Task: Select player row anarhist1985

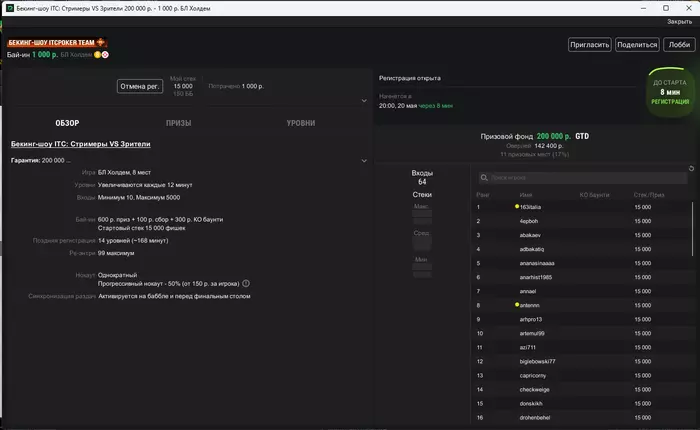Action: pos(581,277)
